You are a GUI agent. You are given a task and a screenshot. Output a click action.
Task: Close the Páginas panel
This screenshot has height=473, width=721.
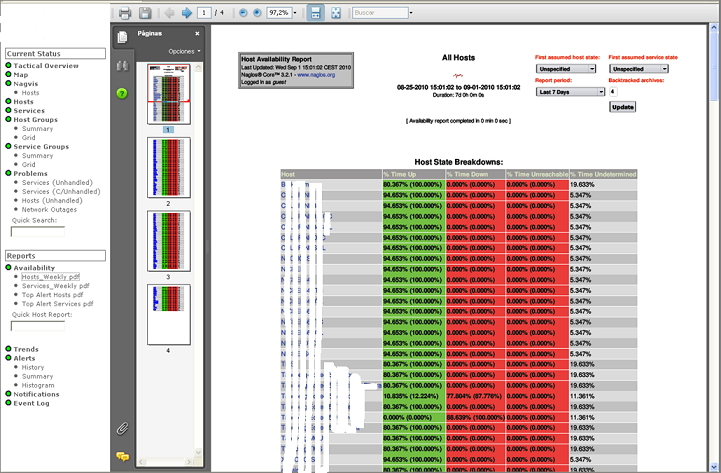(x=197, y=34)
